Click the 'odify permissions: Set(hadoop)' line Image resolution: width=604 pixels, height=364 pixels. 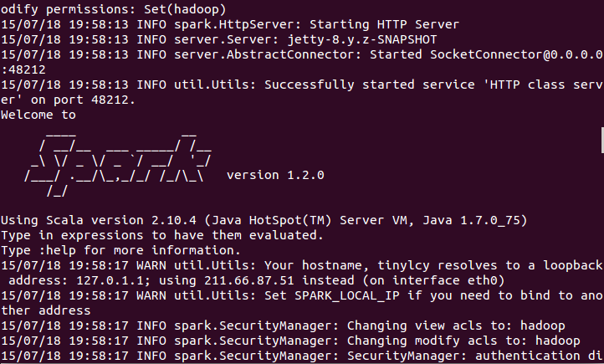coord(114,9)
